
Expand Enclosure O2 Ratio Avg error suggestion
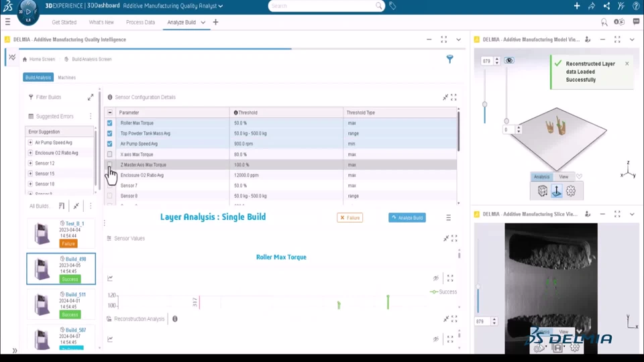coord(30,153)
